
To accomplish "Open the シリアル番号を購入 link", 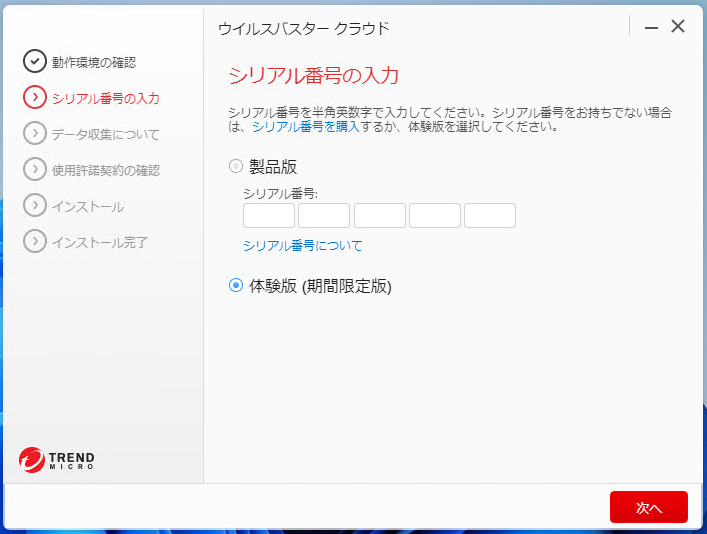I will pyautogui.click(x=306, y=127).
